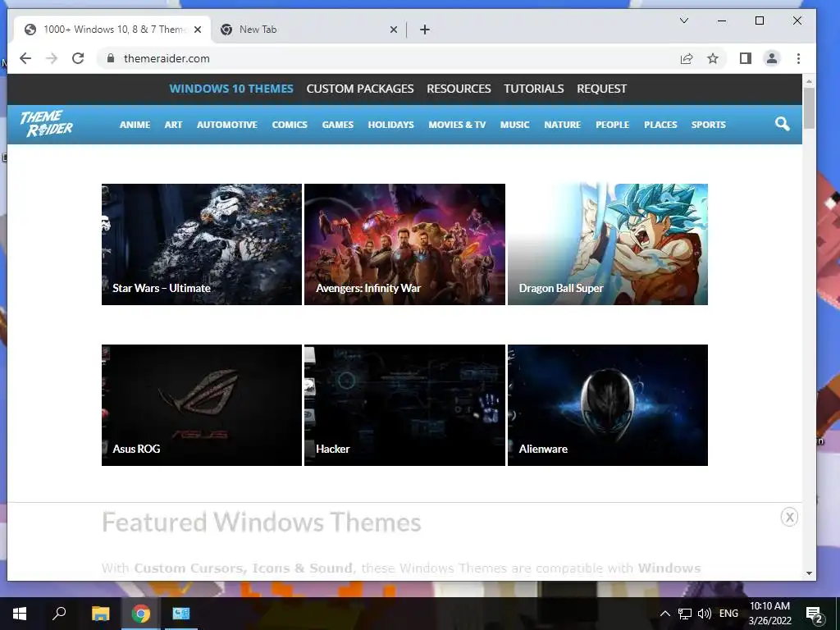Browse the Nature category
Screen dimensions: 840x630
pos(563,125)
